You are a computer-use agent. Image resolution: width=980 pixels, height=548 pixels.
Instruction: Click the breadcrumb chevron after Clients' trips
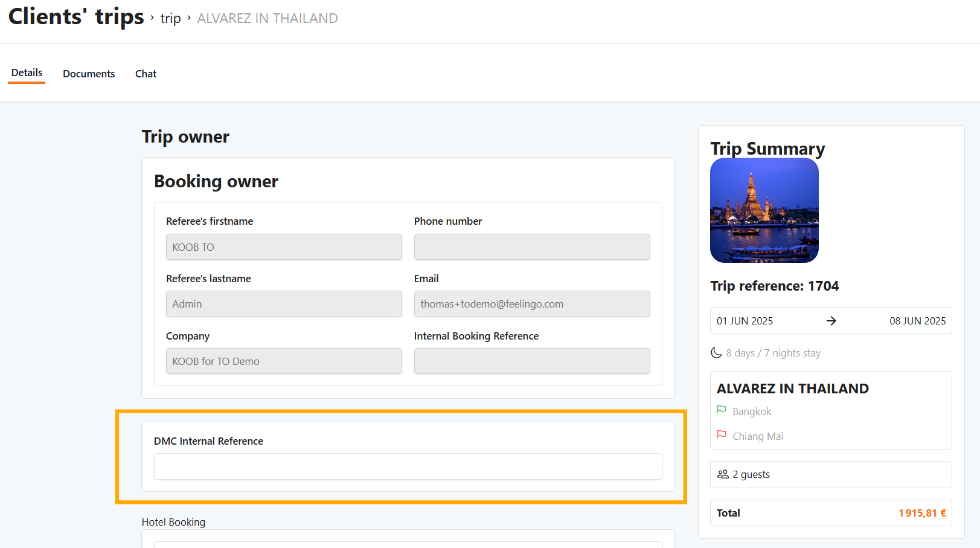click(x=152, y=18)
